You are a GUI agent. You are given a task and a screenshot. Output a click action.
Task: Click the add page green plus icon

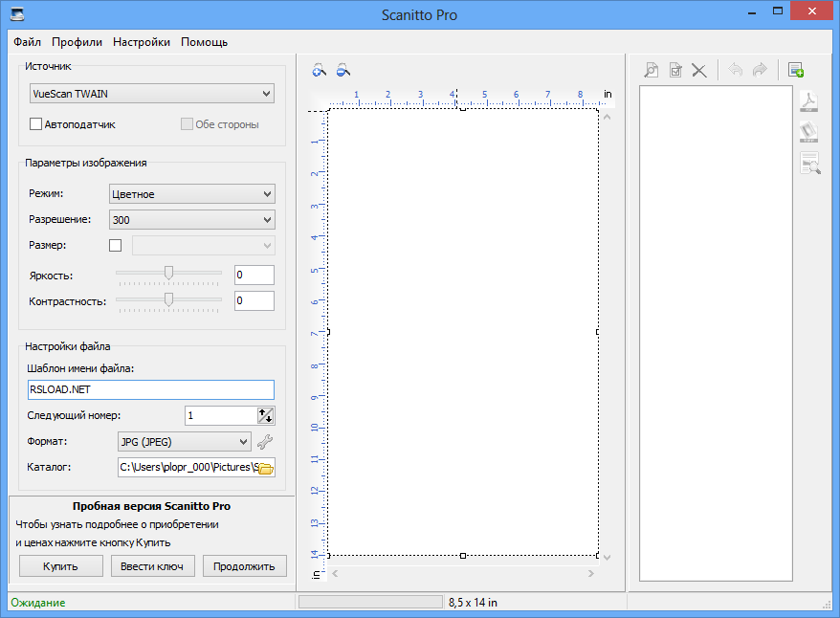click(x=795, y=70)
